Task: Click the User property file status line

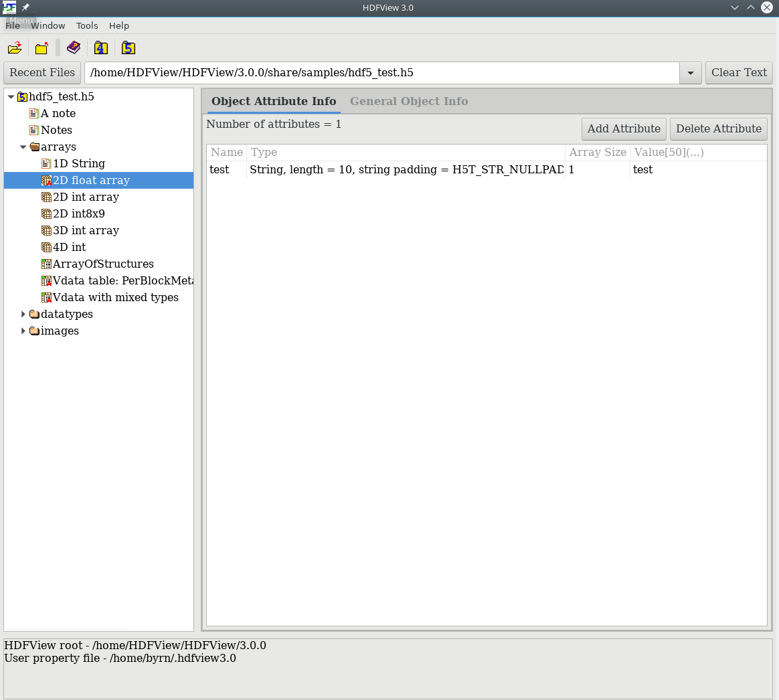Action: pos(120,659)
